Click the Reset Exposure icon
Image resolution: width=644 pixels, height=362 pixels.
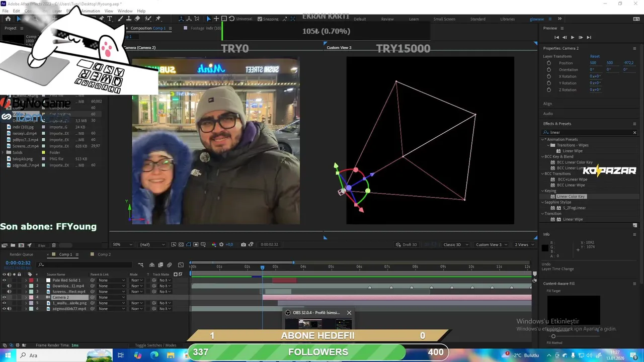(x=221, y=244)
